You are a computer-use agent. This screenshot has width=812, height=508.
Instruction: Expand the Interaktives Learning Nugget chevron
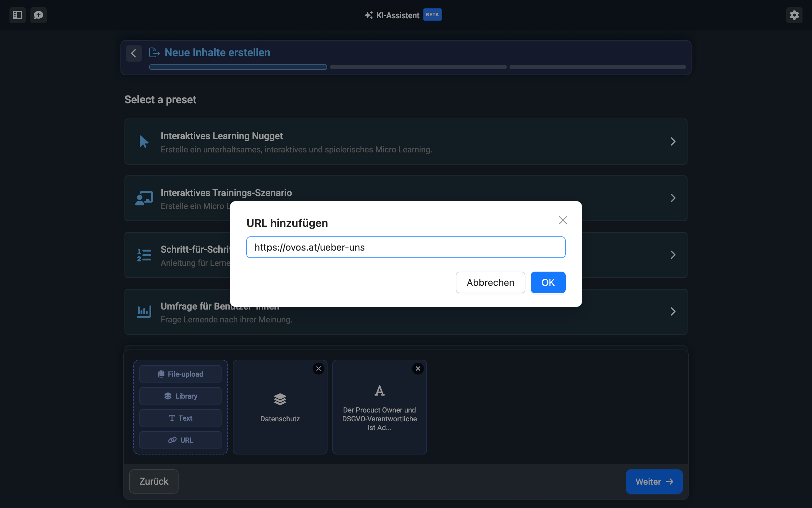click(673, 142)
